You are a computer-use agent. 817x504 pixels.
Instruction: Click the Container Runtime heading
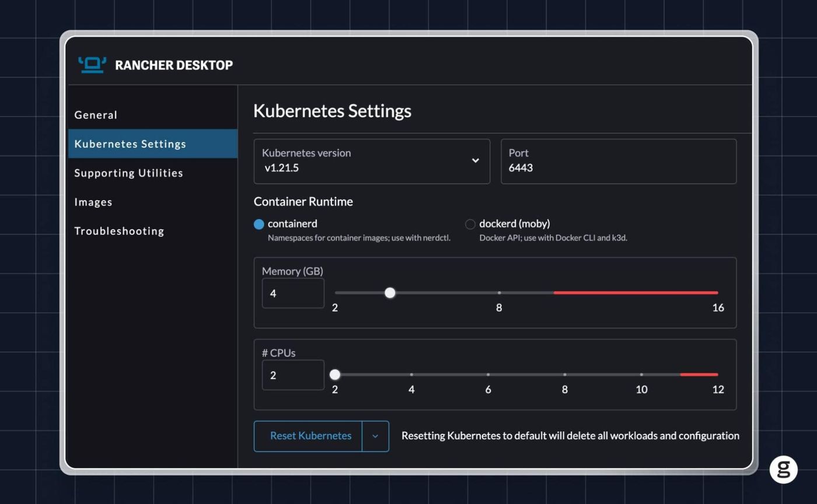pyautogui.click(x=303, y=201)
